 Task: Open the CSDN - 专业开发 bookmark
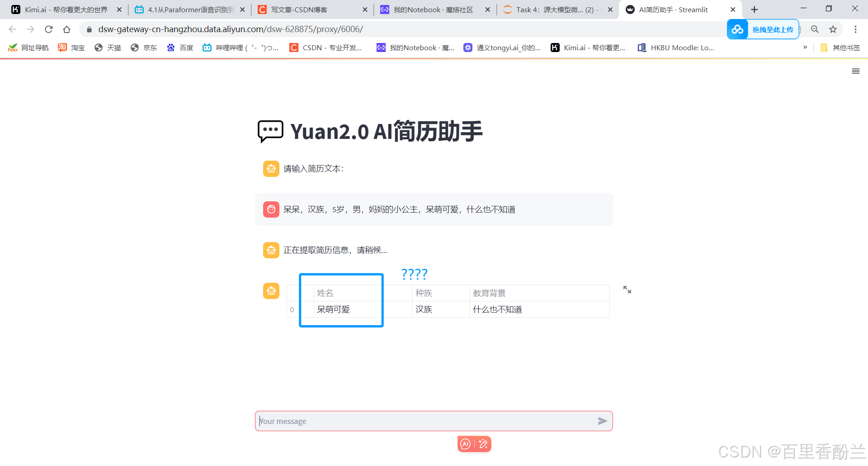326,48
